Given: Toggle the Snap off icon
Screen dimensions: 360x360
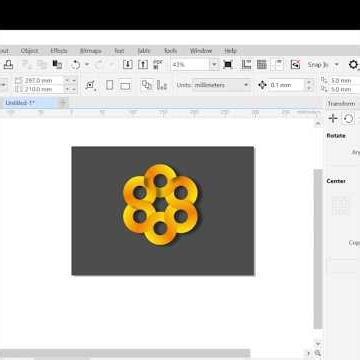Looking at the screenshot, I should [295, 65].
